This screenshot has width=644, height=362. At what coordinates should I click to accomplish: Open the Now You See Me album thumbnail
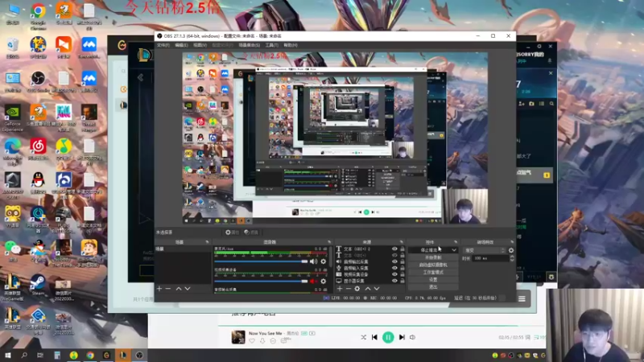click(238, 337)
